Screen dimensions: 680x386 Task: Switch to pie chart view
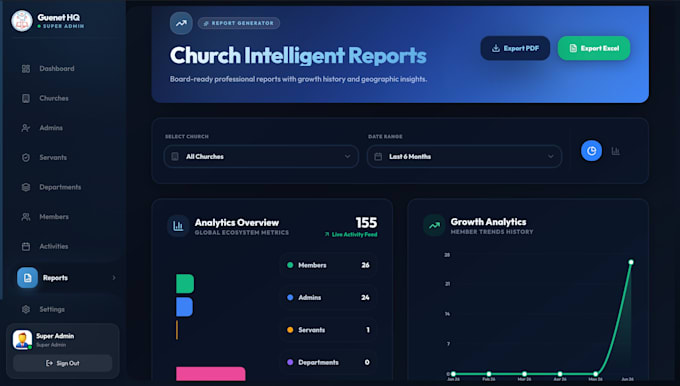591,151
